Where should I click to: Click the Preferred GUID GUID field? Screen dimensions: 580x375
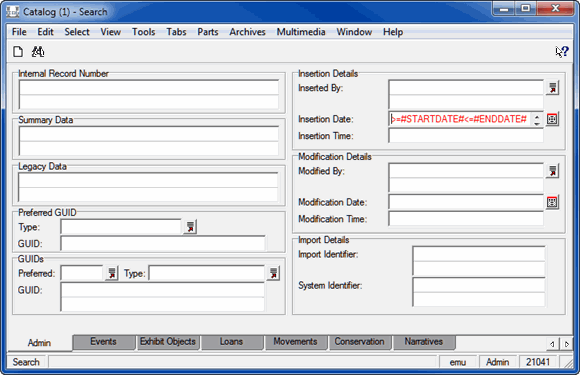coord(163,244)
